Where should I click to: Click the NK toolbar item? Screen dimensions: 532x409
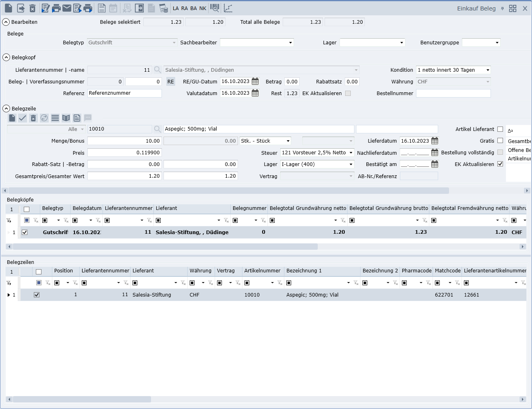click(203, 8)
